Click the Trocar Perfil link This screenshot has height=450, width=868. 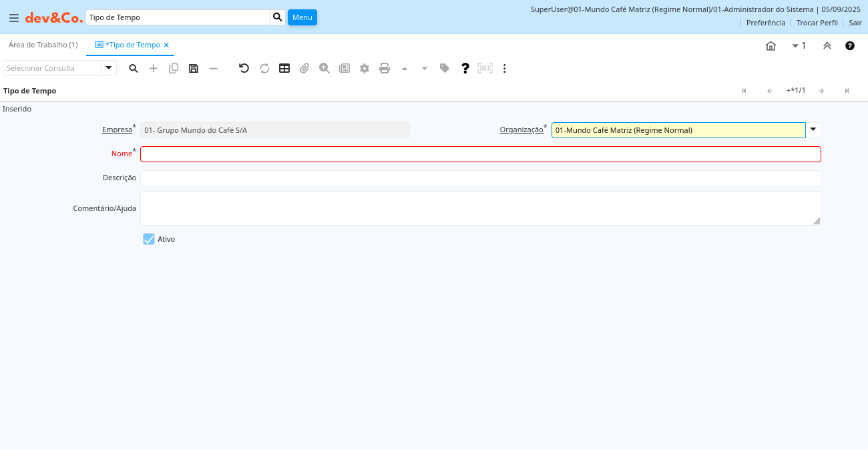(x=817, y=23)
